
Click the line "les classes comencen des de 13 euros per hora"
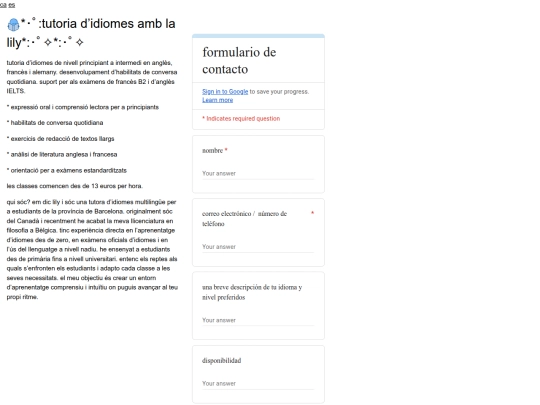point(75,186)
